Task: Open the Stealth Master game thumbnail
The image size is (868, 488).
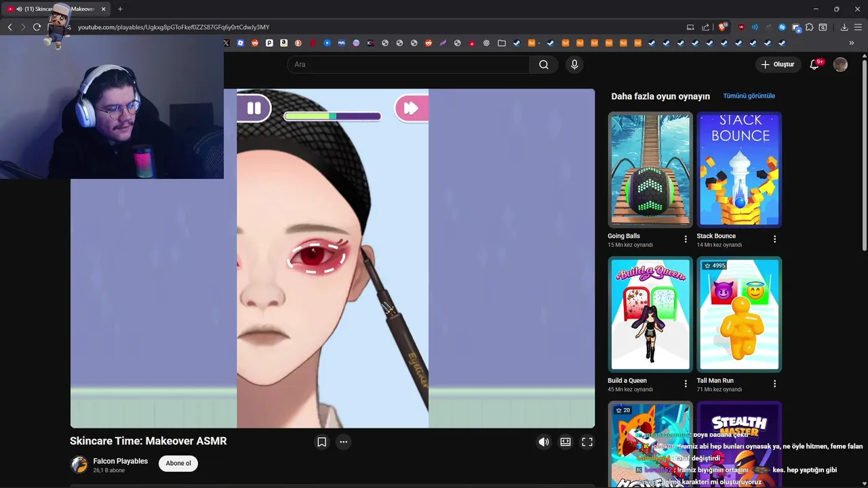Action: (739, 445)
